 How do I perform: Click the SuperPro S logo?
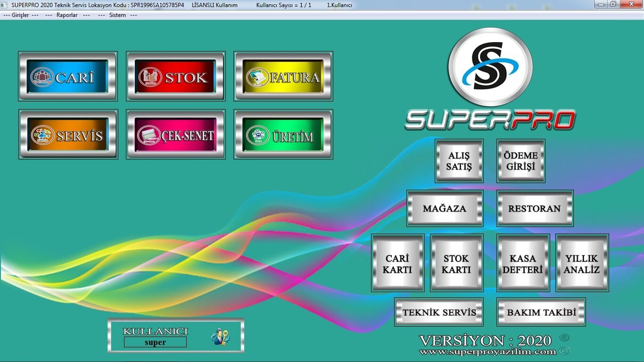(490, 67)
